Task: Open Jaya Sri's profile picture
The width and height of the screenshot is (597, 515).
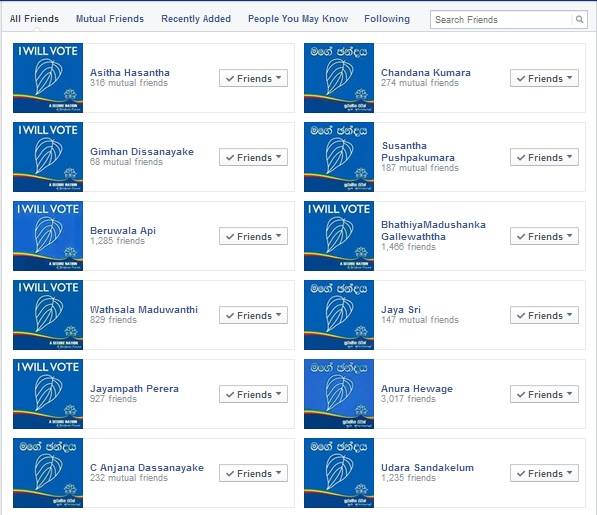Action: [339, 315]
